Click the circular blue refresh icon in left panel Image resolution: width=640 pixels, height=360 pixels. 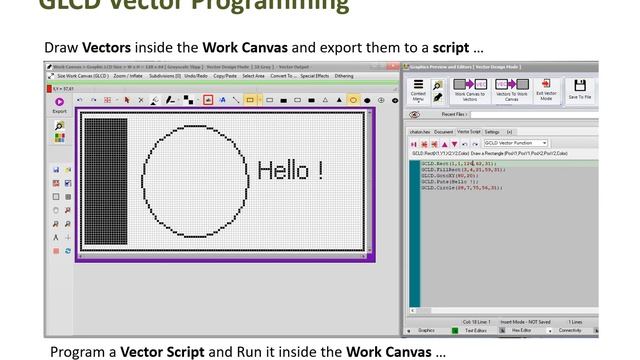68,251
